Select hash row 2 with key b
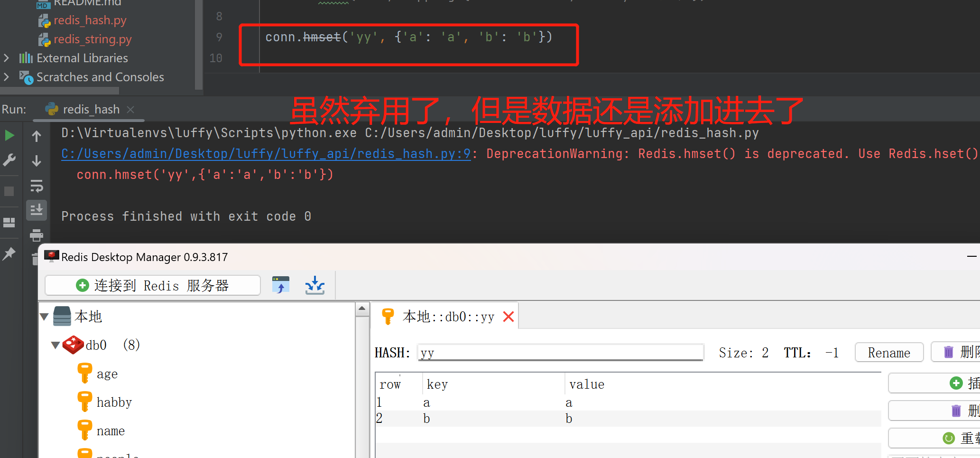This screenshot has height=458, width=980. click(629, 419)
